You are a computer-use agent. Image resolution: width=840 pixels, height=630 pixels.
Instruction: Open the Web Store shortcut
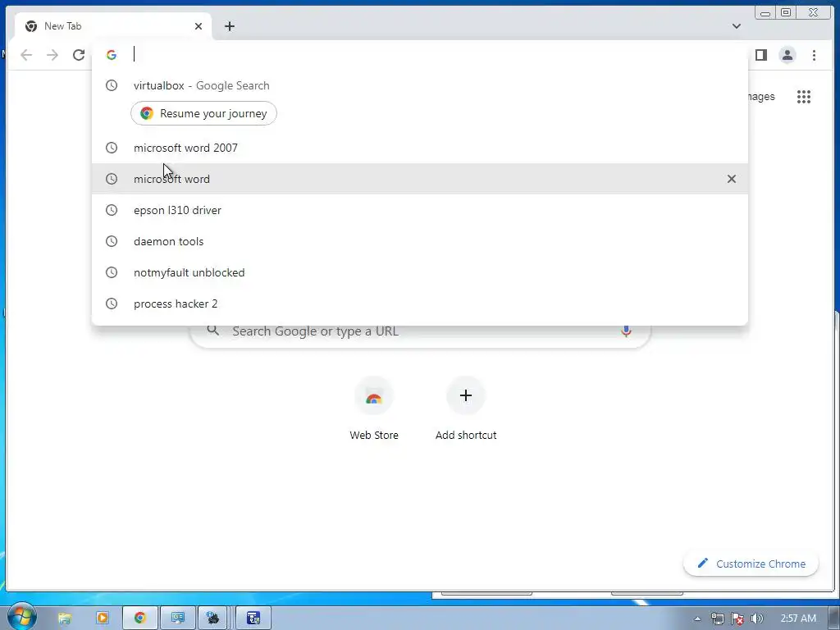point(374,409)
